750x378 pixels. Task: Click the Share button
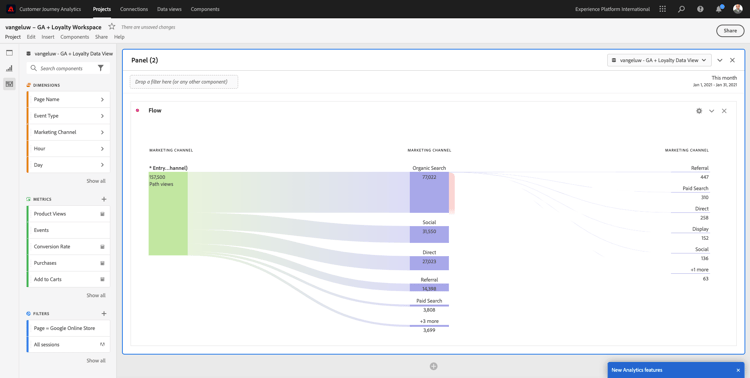(x=730, y=31)
